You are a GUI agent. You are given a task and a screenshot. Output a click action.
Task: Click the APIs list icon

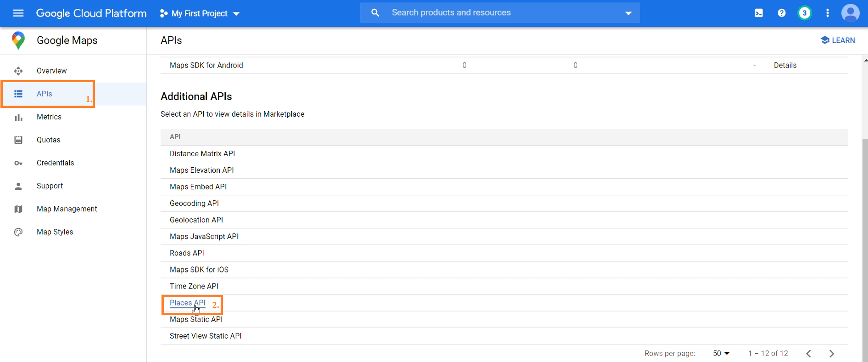pos(18,94)
